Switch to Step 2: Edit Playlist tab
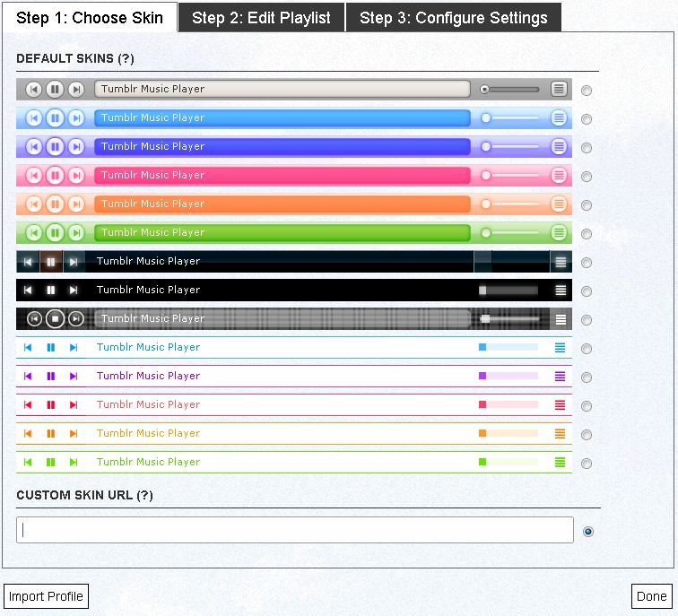The width and height of the screenshot is (678, 616). (261, 18)
